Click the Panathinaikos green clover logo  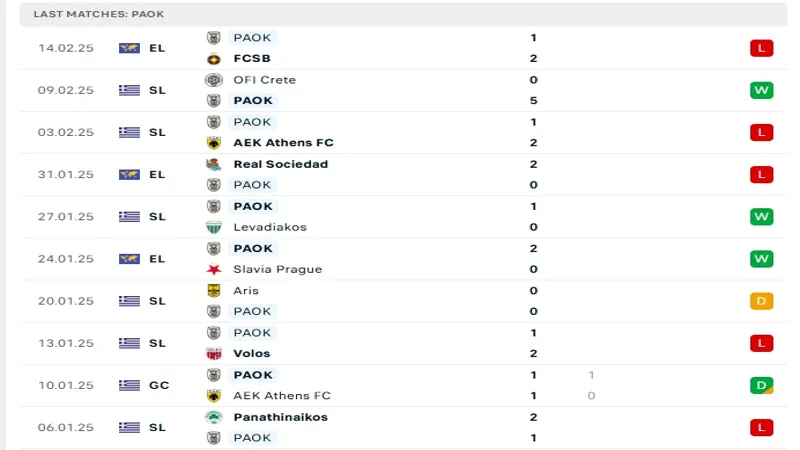pyautogui.click(x=213, y=417)
